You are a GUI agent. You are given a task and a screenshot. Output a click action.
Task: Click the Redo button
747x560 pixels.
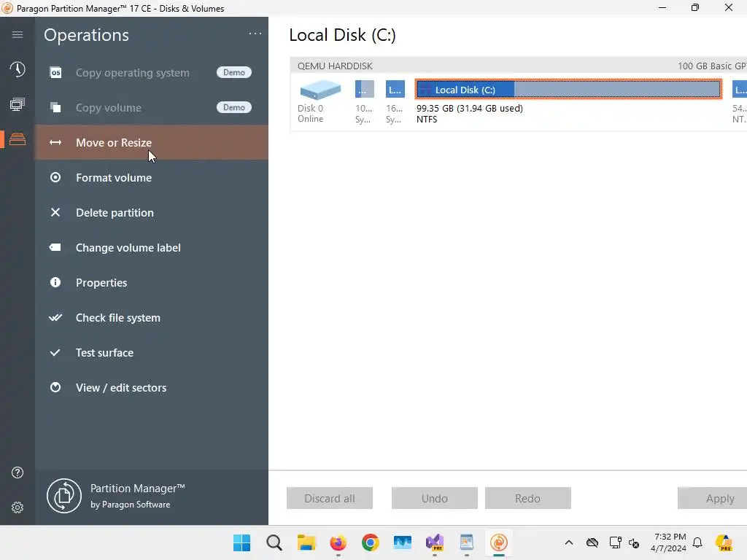[528, 498]
